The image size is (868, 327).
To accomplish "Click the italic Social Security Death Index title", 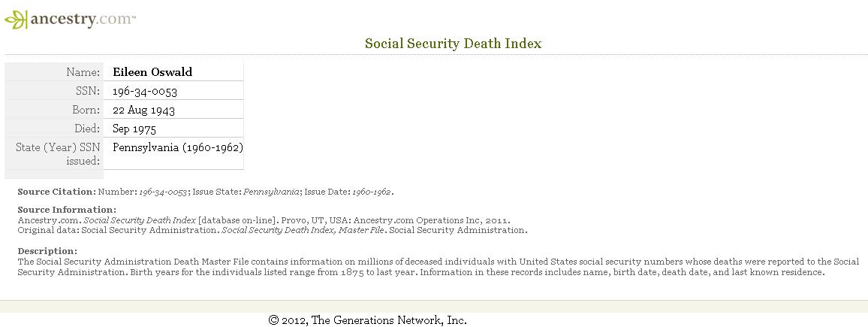I will [x=140, y=220].
